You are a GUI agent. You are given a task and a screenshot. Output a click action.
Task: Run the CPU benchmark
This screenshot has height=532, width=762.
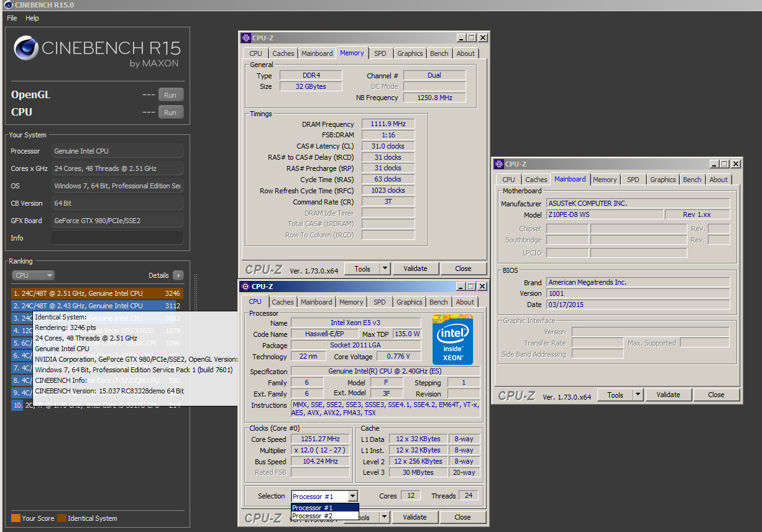[x=170, y=112]
